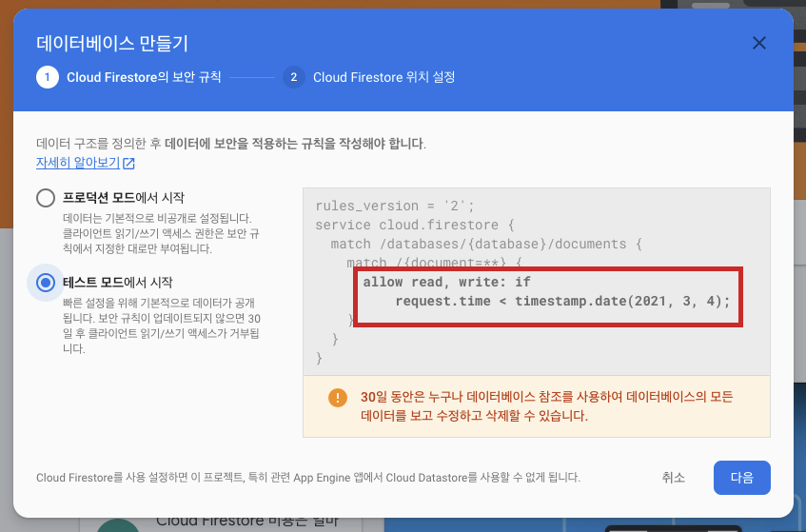Viewport: 806px width, 532px height.
Task: Click 테스트 모드에서 시작 label
Action: [x=118, y=283]
